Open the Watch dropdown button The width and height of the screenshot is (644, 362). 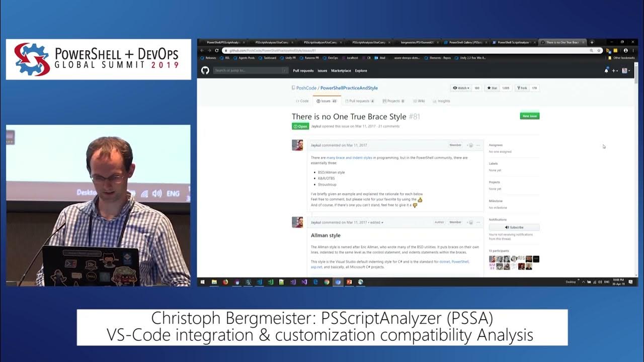click(461, 88)
